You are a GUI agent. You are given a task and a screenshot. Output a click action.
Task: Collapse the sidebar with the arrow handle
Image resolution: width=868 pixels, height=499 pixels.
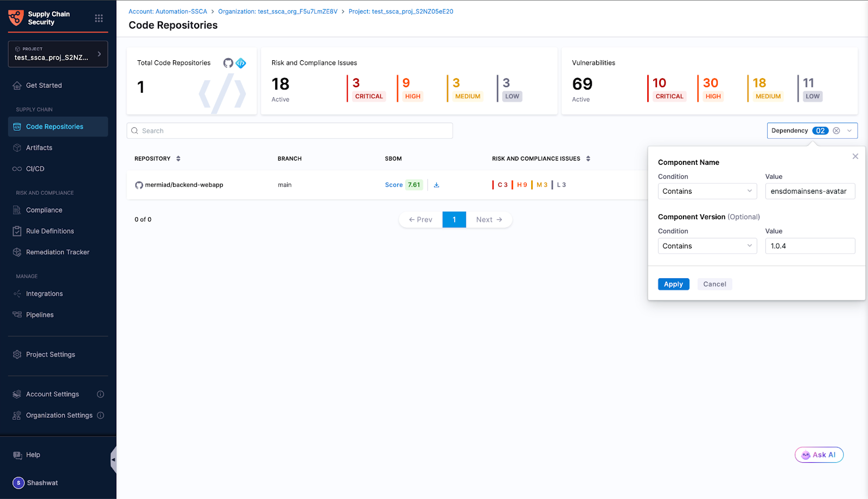(x=113, y=460)
